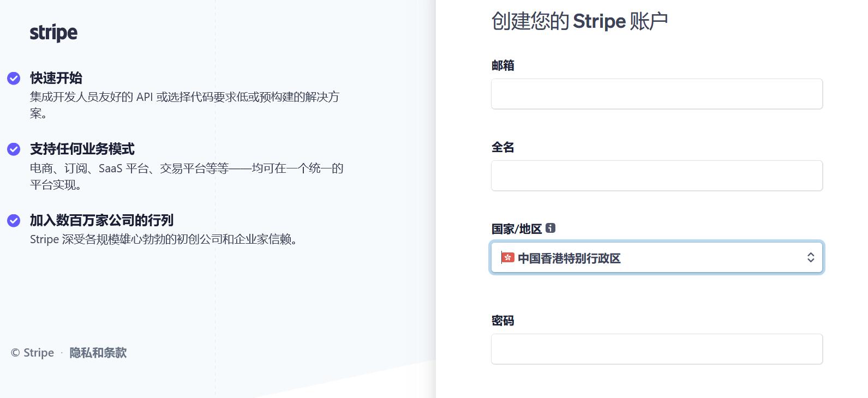Open the 隐私和条款 link
This screenshot has height=398, width=868.
pos(98,353)
